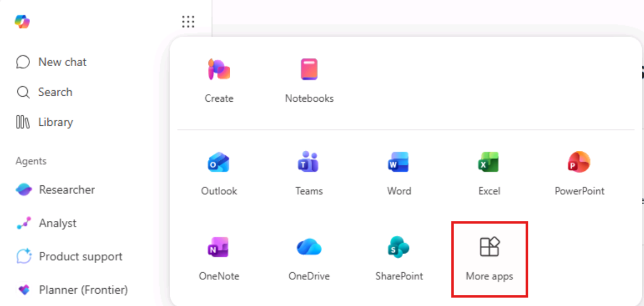Viewport: 644px width, 306px height.
Task: Launch OneDrive from the app panel
Action: 309,259
